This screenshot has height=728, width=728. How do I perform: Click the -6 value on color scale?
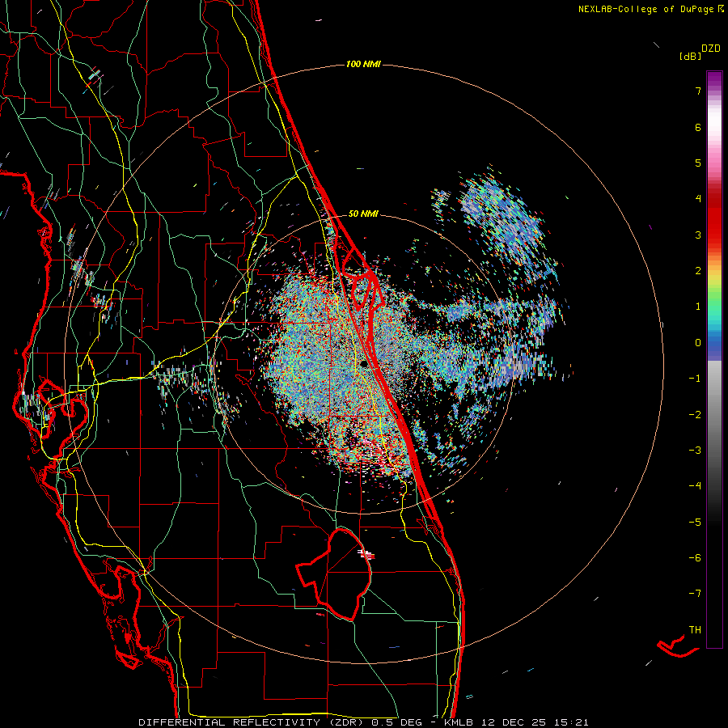click(x=695, y=558)
